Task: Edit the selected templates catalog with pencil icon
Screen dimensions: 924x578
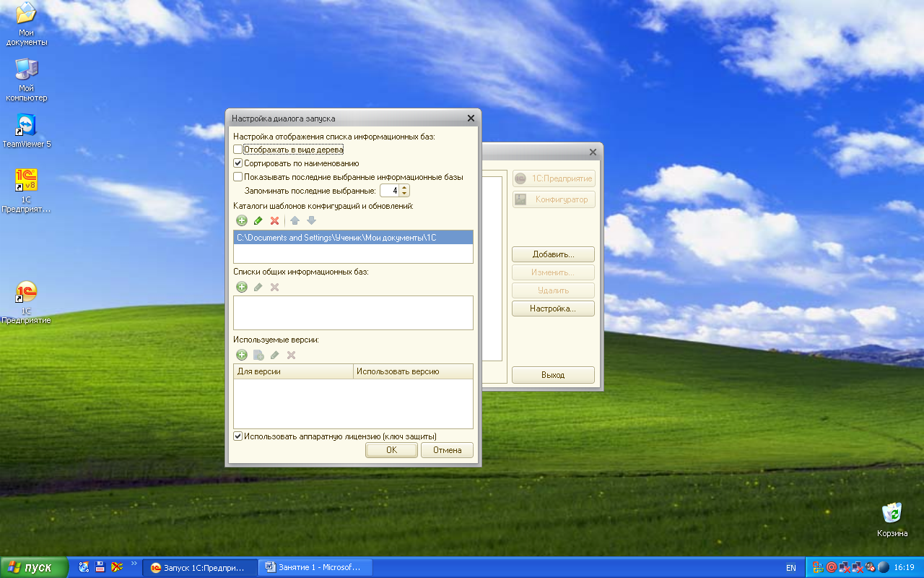Action: pyautogui.click(x=258, y=220)
